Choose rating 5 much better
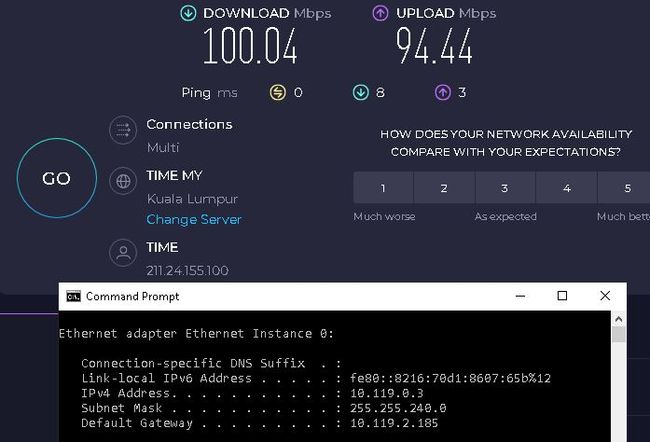The height and width of the screenshot is (442, 650). pos(627,188)
